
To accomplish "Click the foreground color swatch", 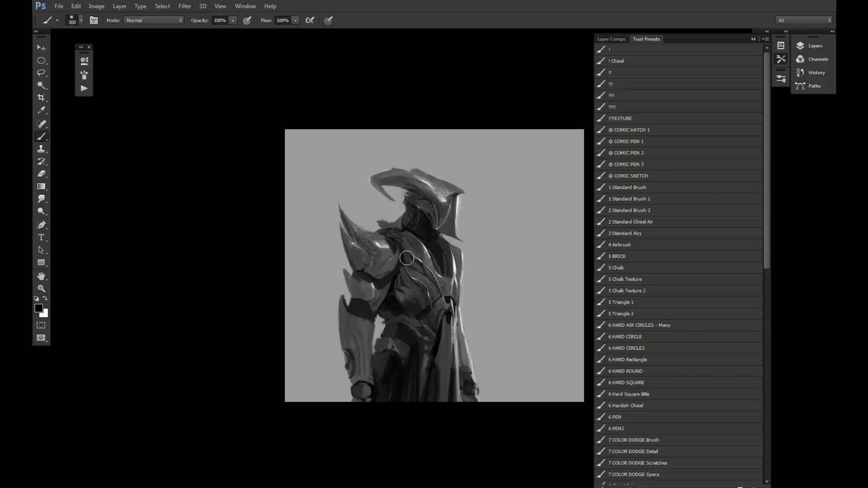I will [x=39, y=308].
